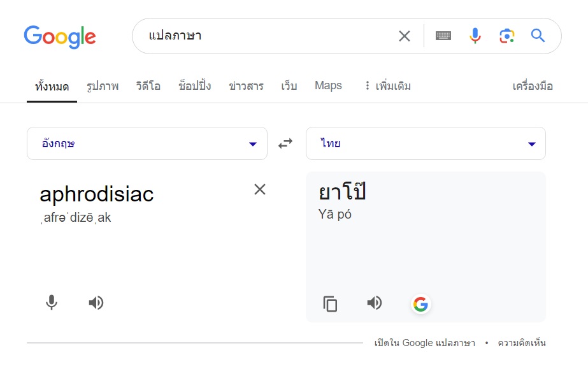Swap source and target languages
This screenshot has width=588, height=376.
[285, 143]
